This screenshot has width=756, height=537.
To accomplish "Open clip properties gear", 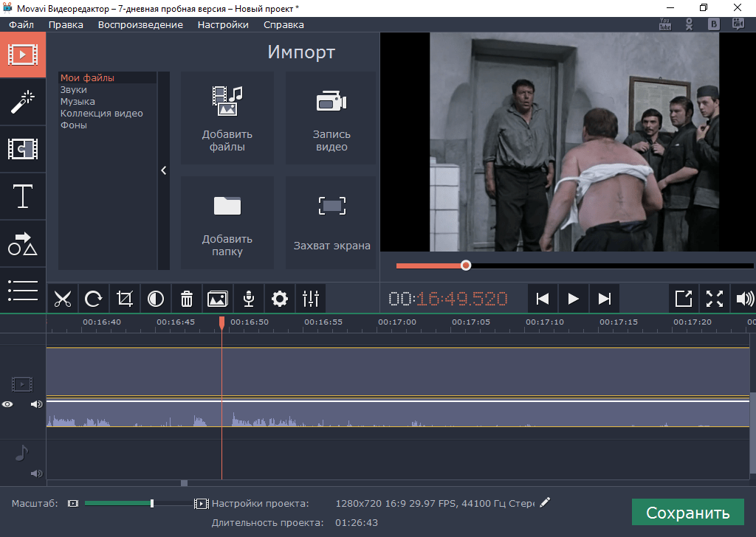I will (280, 299).
